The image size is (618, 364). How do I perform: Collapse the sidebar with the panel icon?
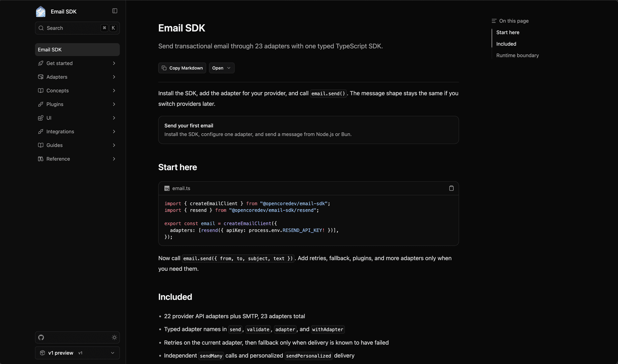pos(115,11)
